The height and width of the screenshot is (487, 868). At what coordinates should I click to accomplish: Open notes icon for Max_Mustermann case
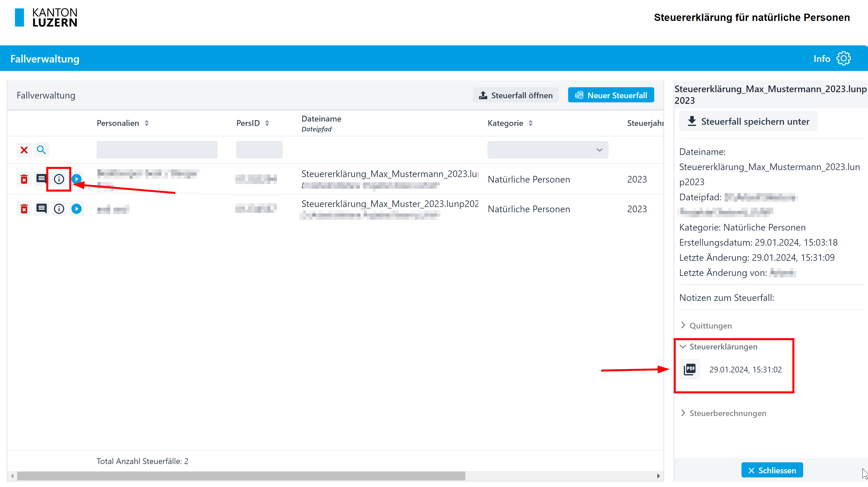point(41,179)
